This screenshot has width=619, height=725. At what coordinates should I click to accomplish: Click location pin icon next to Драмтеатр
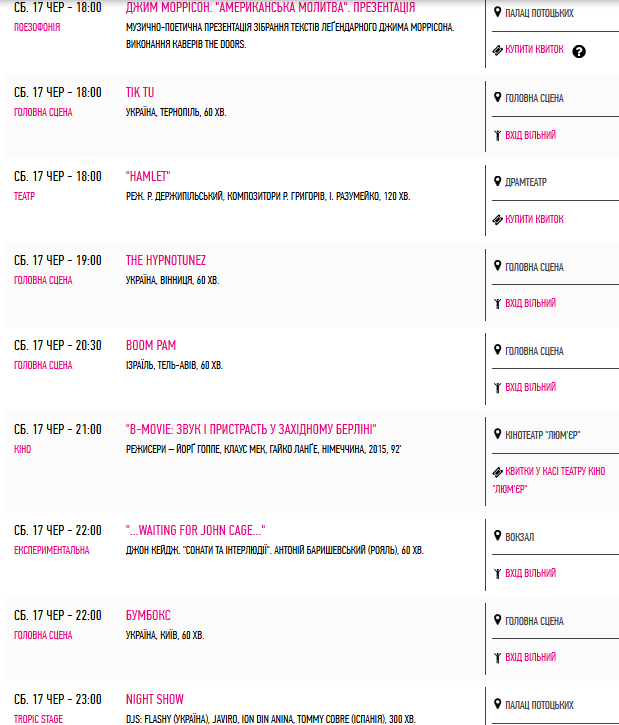point(497,181)
